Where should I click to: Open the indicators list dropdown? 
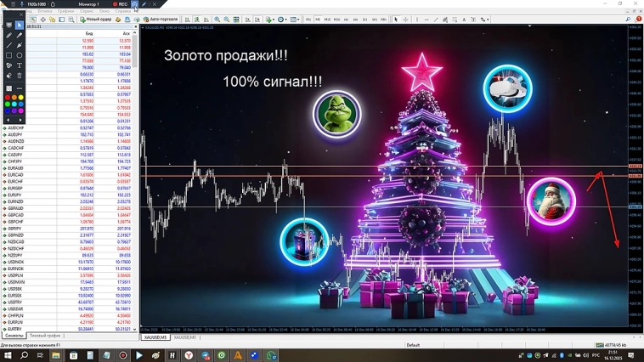pos(269,20)
